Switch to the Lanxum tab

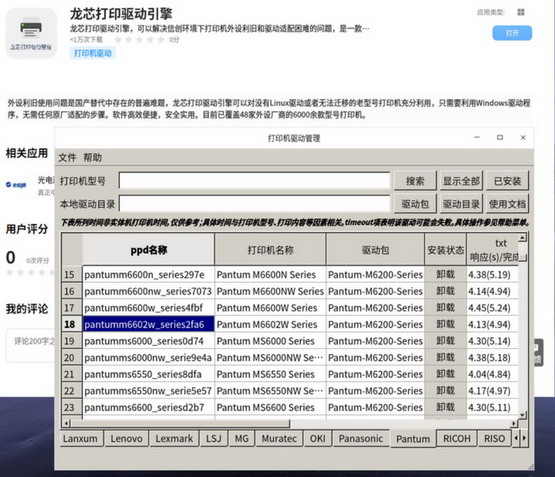coord(81,439)
